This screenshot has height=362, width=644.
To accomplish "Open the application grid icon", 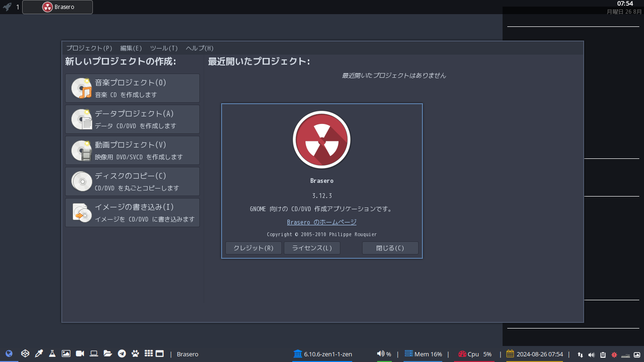I will click(x=149, y=354).
